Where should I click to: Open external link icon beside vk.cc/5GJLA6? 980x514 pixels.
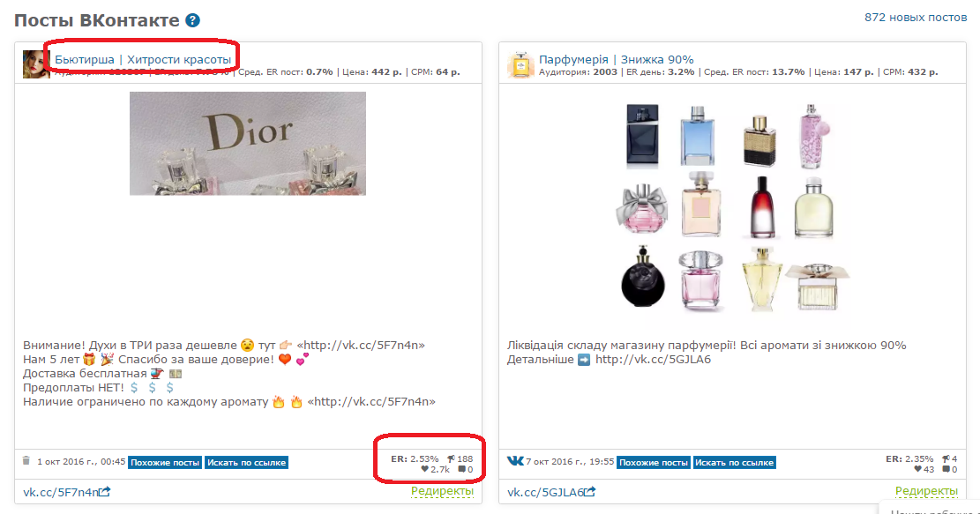[588, 491]
